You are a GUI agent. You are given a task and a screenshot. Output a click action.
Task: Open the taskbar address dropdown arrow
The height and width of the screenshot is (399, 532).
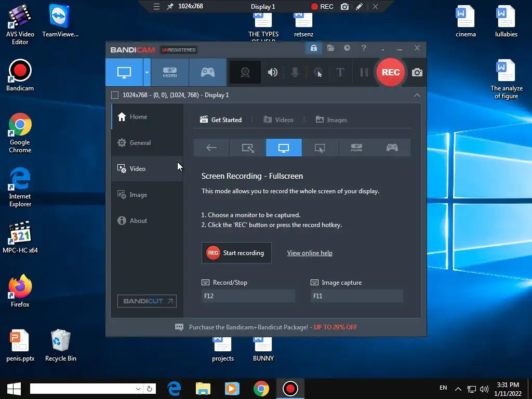138,389
